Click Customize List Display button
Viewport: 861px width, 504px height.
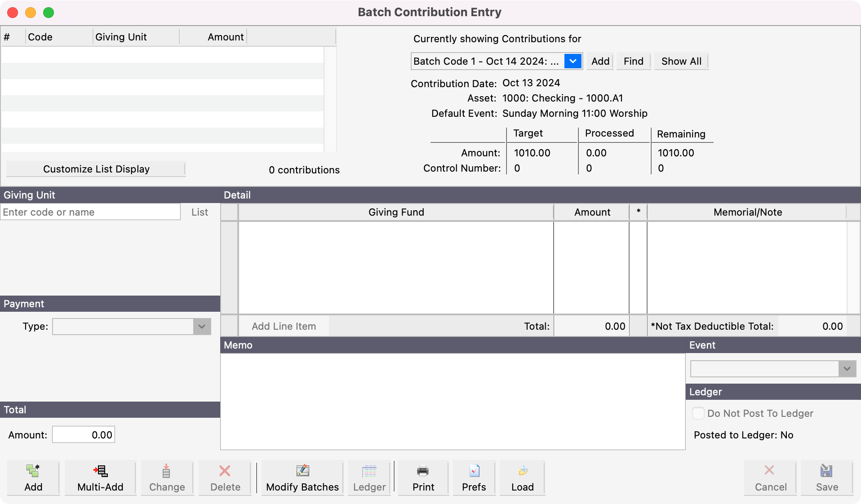[x=96, y=169]
